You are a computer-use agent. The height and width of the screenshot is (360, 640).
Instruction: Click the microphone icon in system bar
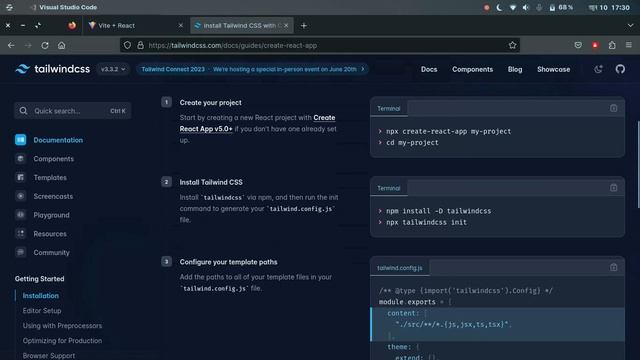[539, 7]
